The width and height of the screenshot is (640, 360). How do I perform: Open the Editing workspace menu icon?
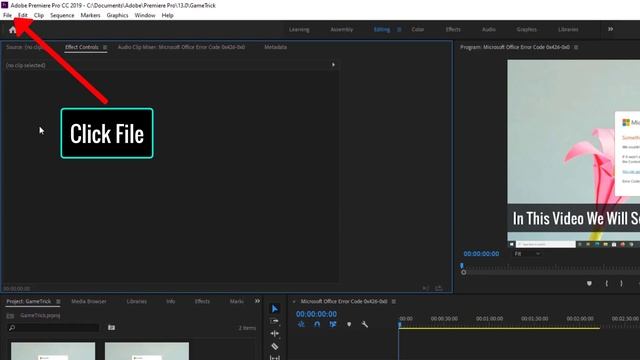399,29
